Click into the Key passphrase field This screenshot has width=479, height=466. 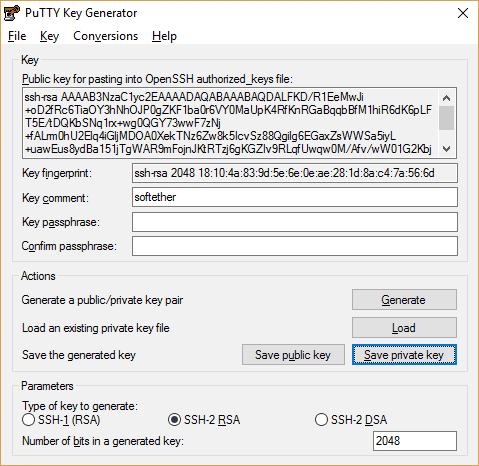295,222
